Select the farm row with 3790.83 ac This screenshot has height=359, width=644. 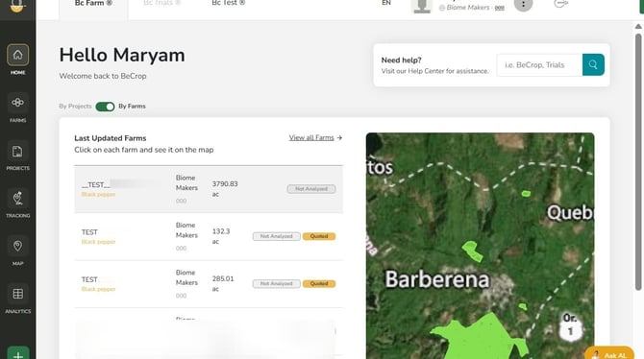[209, 189]
